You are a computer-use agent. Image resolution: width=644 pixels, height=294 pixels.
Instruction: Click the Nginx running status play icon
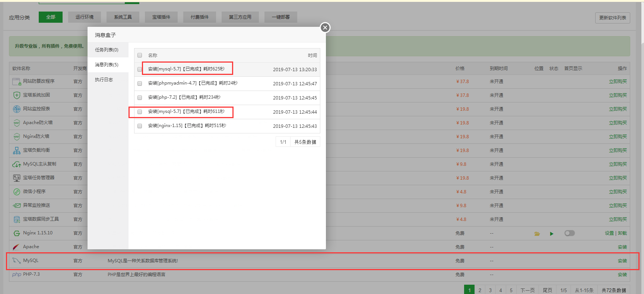coord(552,234)
